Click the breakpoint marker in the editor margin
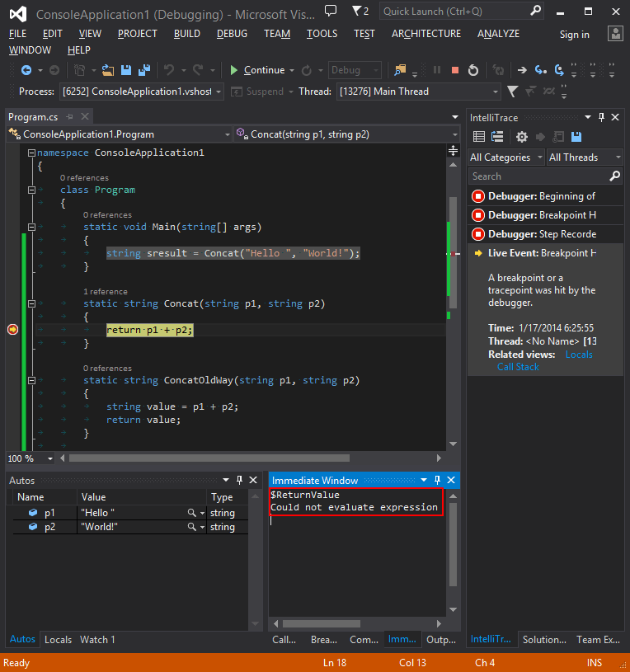This screenshot has width=630, height=672. coord(12,329)
